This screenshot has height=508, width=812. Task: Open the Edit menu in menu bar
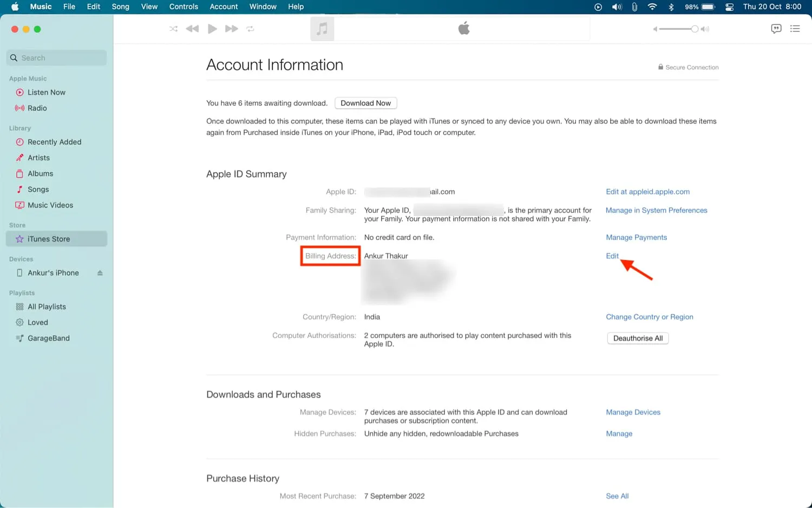click(x=94, y=6)
